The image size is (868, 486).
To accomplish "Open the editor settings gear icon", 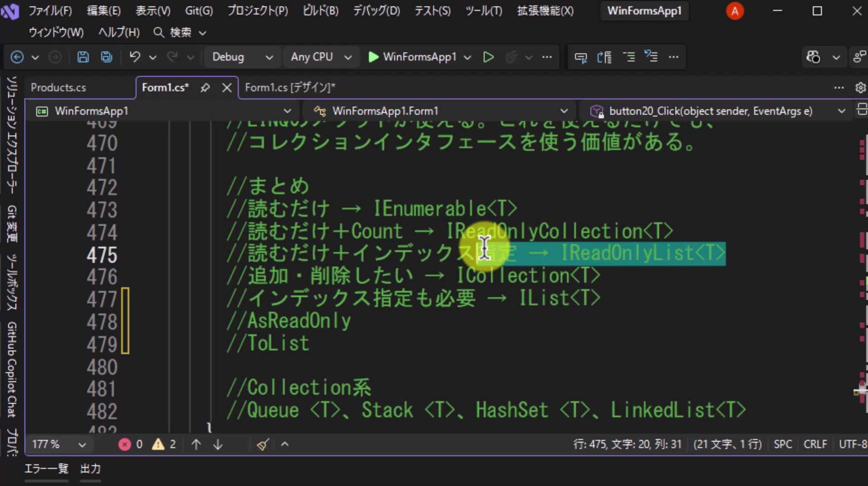I will point(861,88).
